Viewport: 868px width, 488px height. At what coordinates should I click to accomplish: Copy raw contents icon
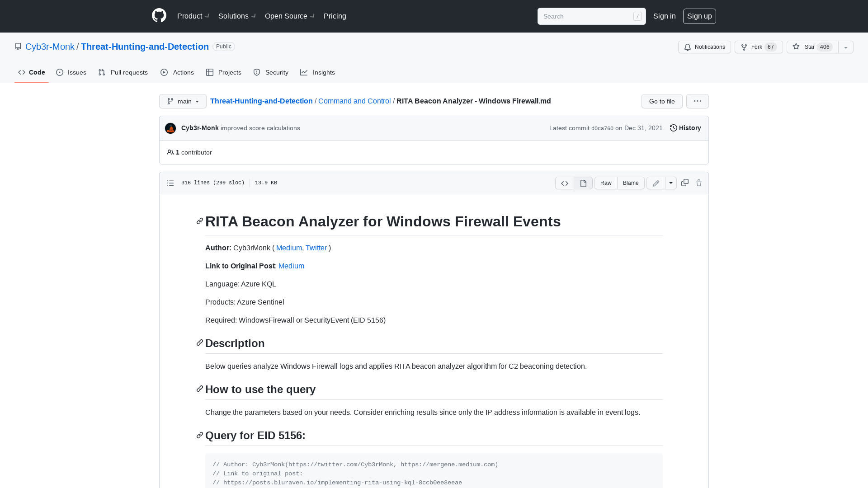tap(685, 183)
